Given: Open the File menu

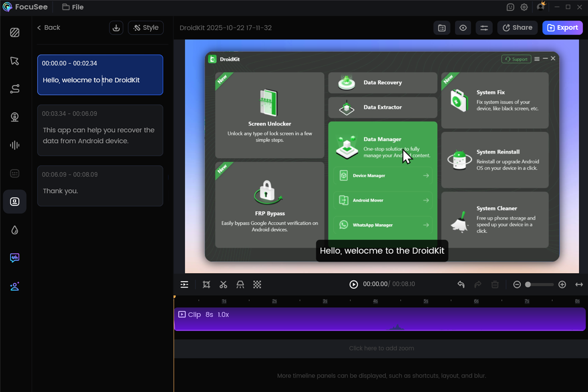Looking at the screenshot, I should 73,7.
